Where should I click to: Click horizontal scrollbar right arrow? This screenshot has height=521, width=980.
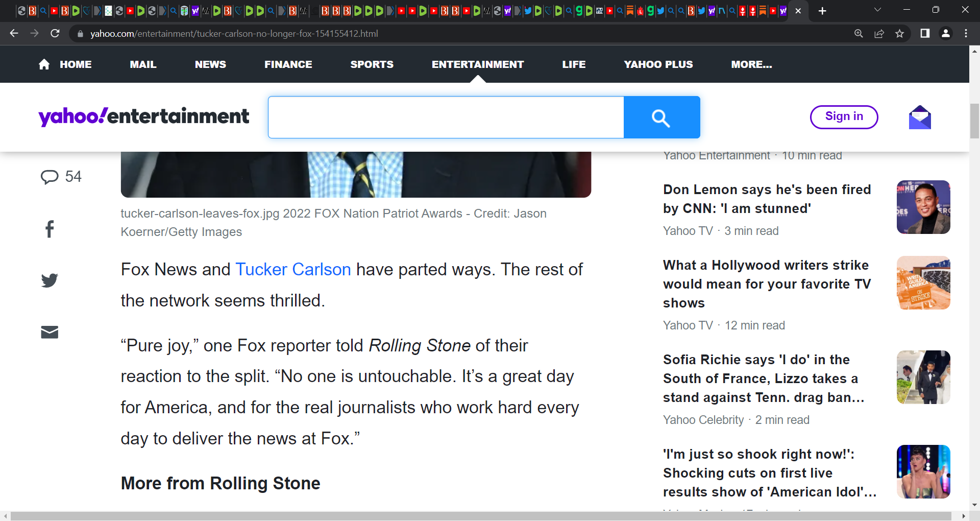964,516
